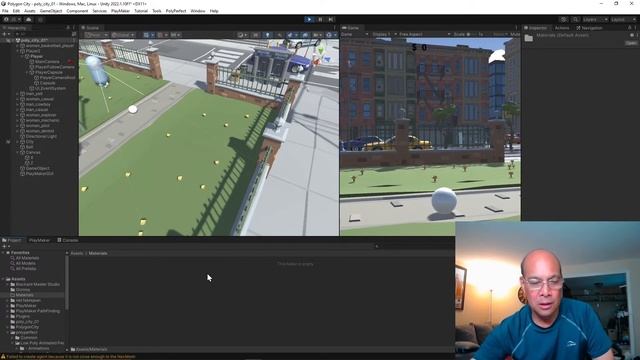Open the Scene camera settings icon

tap(318, 35)
